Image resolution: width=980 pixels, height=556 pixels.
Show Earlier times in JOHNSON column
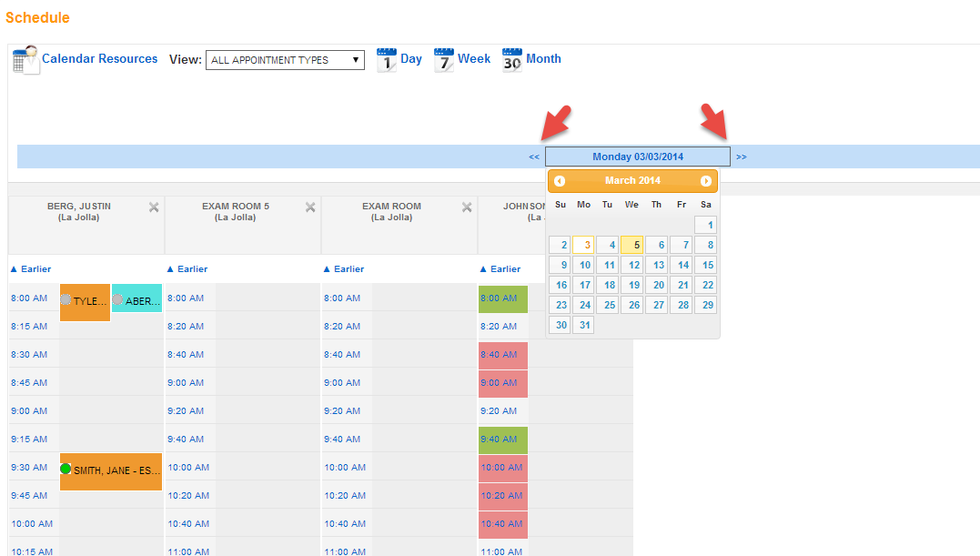(x=500, y=269)
